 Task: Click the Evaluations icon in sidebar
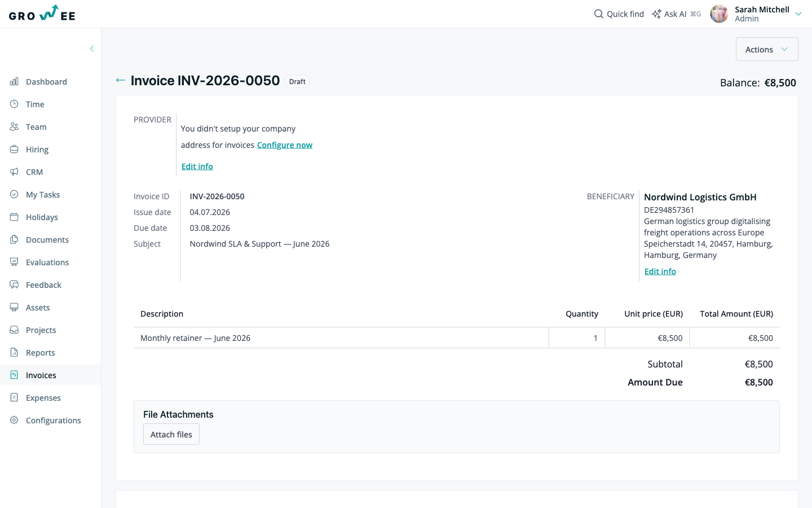click(14, 262)
